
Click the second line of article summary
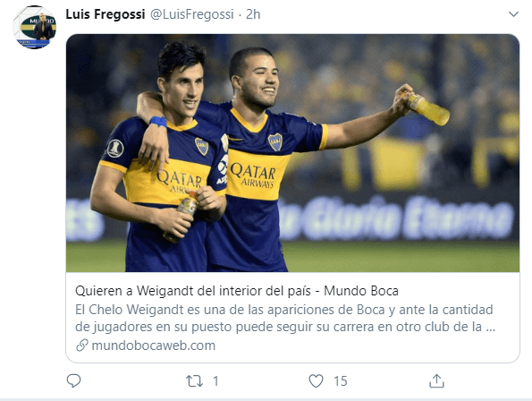pos(285,327)
